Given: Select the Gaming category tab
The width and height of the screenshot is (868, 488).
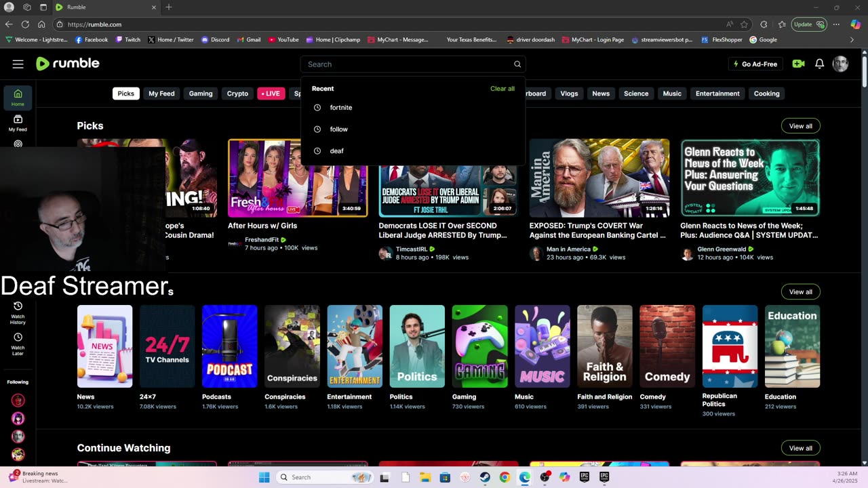Looking at the screenshot, I should pos(201,94).
